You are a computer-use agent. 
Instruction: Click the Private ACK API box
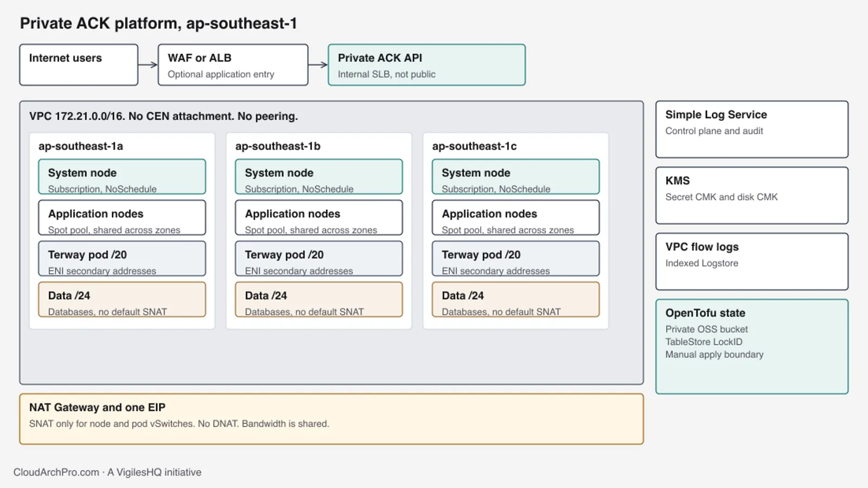pos(426,65)
